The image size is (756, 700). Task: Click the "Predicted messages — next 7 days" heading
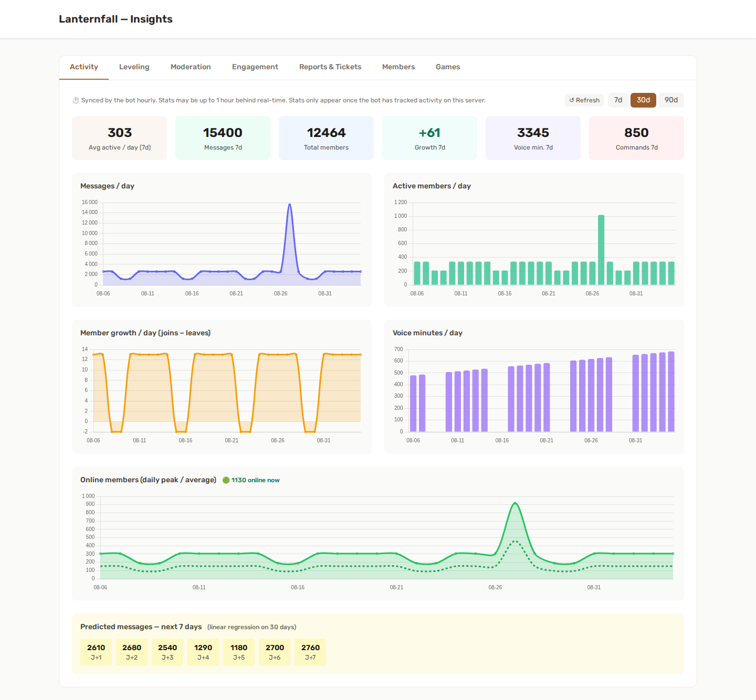pyautogui.click(x=141, y=627)
